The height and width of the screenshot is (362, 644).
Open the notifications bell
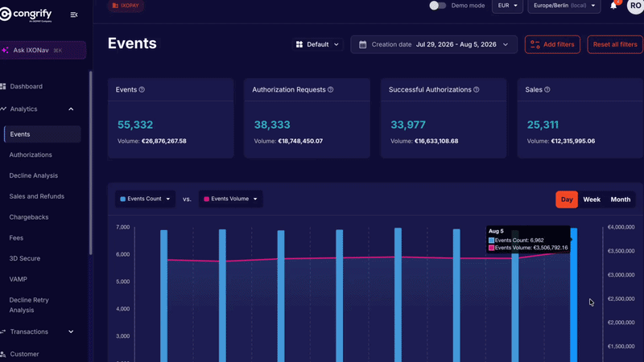pyautogui.click(x=613, y=6)
